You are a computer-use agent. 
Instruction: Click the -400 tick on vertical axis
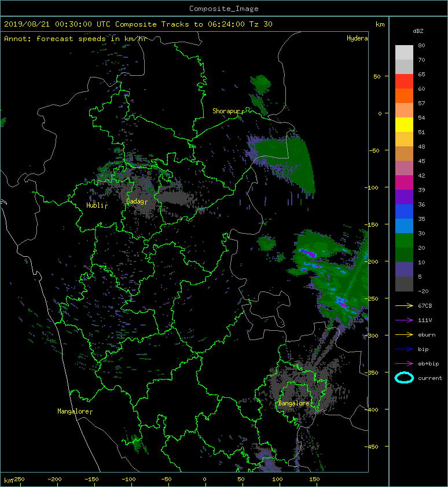tap(372, 409)
